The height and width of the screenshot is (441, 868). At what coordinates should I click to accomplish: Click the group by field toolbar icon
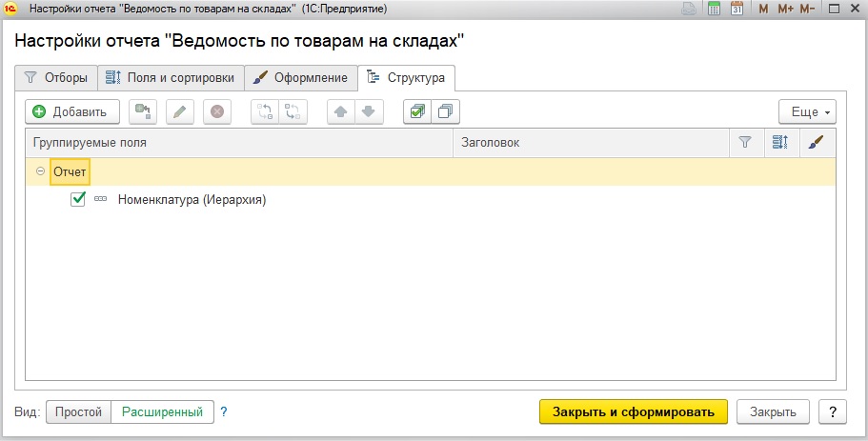pyautogui.click(x=143, y=111)
